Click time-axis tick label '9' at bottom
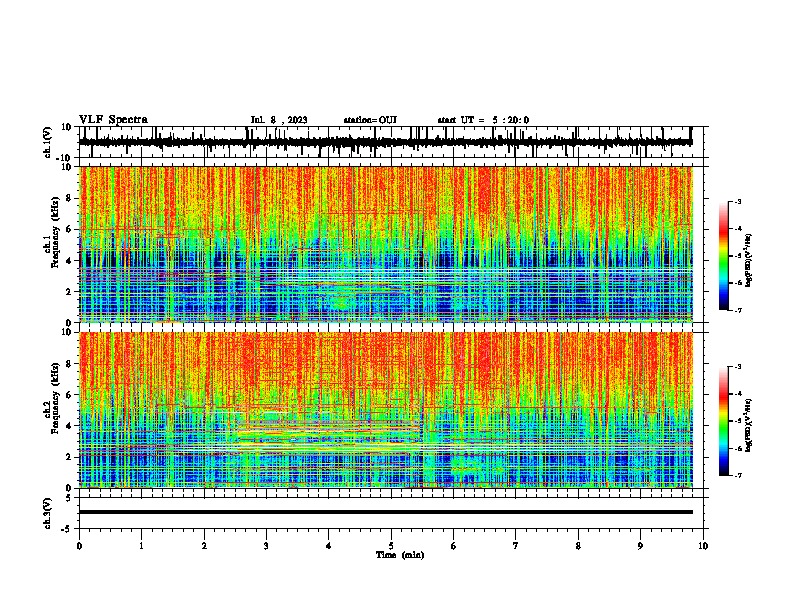Image resolution: width=792 pixels, height=612 pixels. pyautogui.click(x=640, y=546)
